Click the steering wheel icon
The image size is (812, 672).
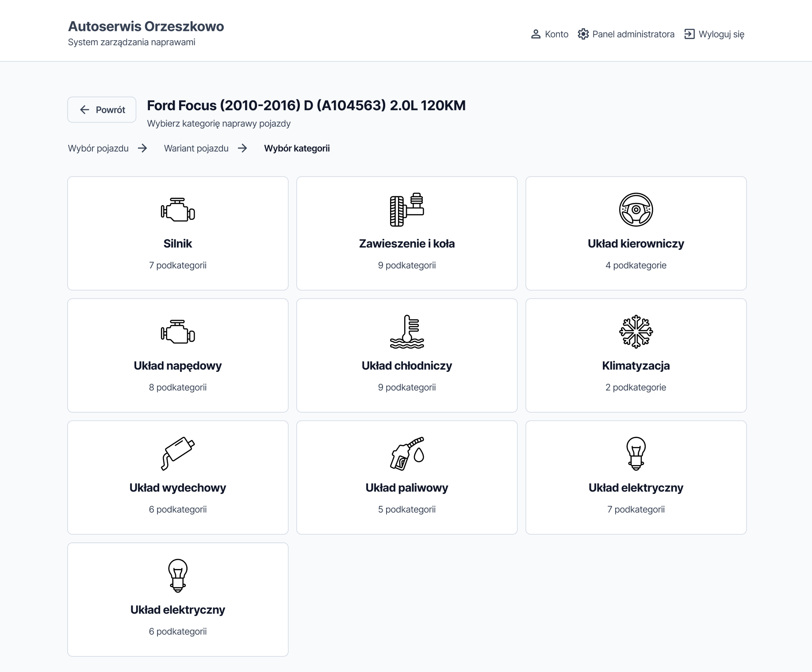pyautogui.click(x=636, y=210)
